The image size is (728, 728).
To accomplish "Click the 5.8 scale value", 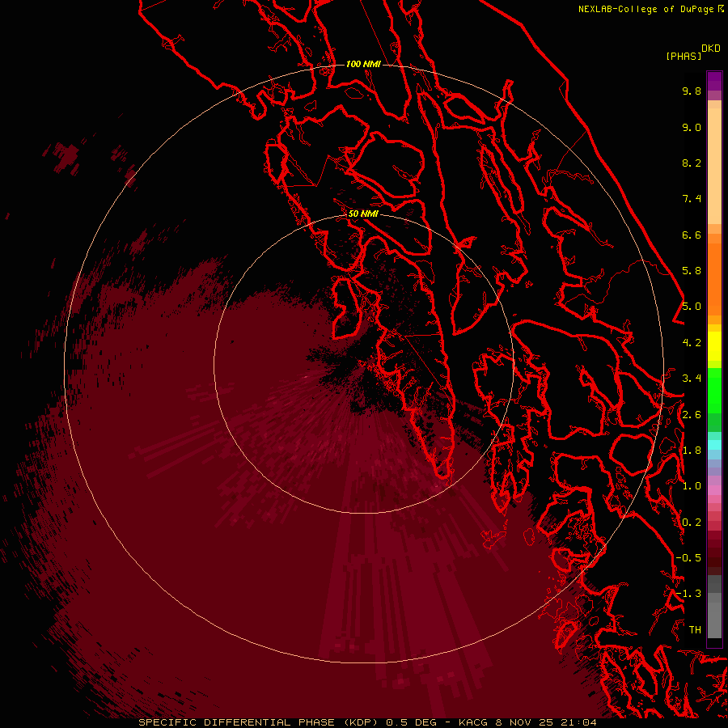I will 692,271.
